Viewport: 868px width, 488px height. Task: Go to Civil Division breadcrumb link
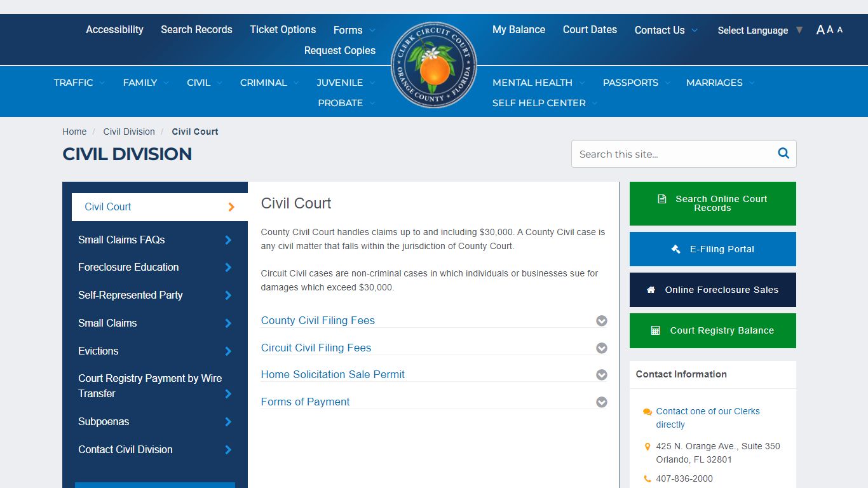(x=129, y=132)
